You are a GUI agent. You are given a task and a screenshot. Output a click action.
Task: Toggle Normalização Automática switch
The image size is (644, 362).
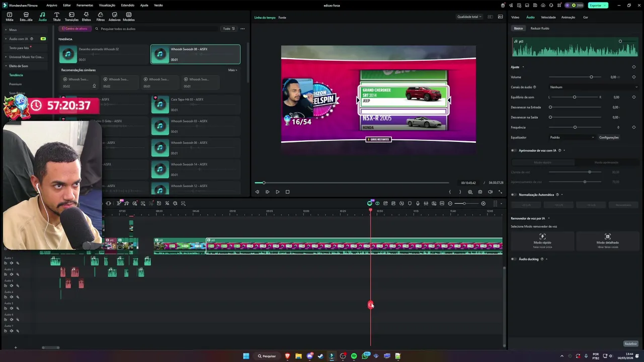tap(514, 195)
